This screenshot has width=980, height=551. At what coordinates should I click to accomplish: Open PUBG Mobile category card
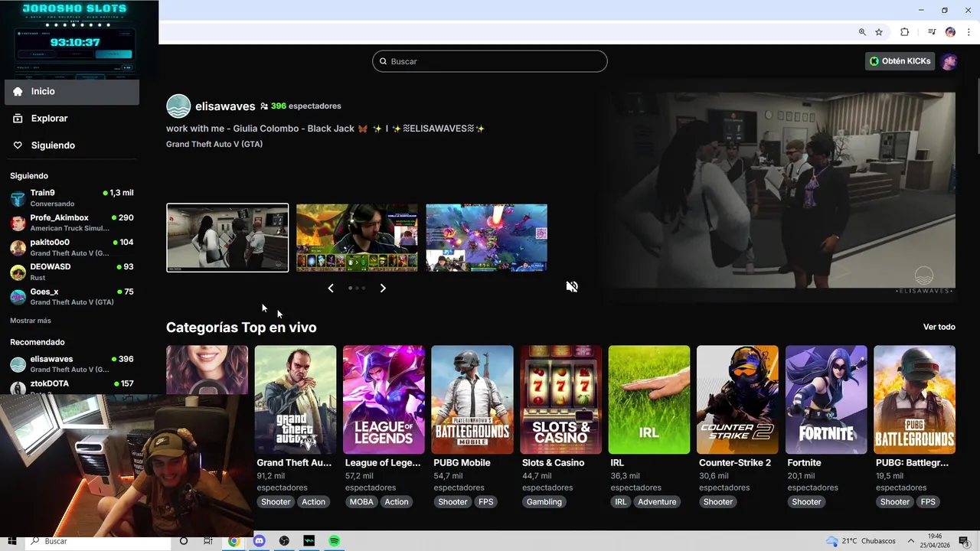coord(472,399)
